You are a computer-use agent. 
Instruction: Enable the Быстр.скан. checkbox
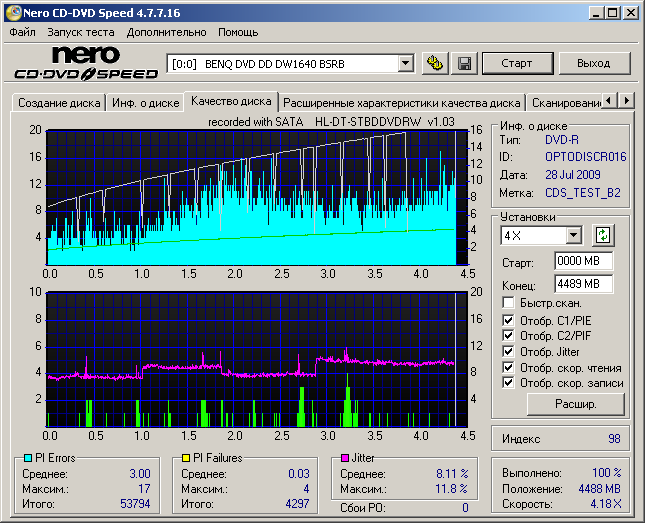pos(509,302)
